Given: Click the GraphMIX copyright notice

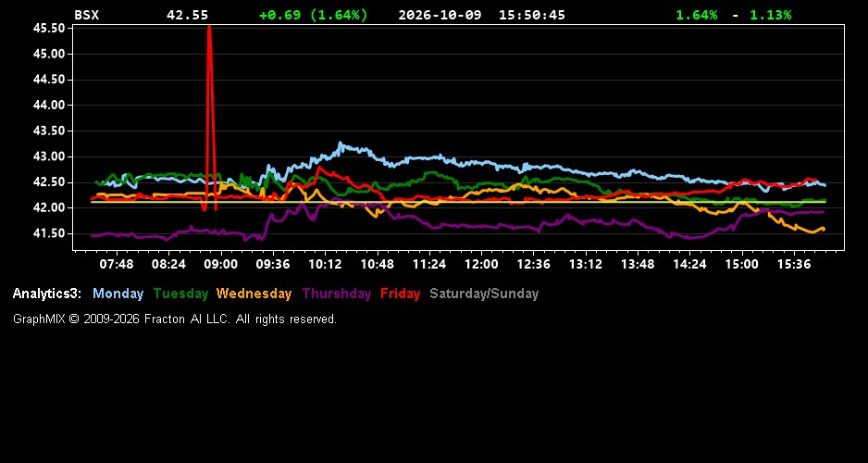Looking at the screenshot, I should coord(175,319).
